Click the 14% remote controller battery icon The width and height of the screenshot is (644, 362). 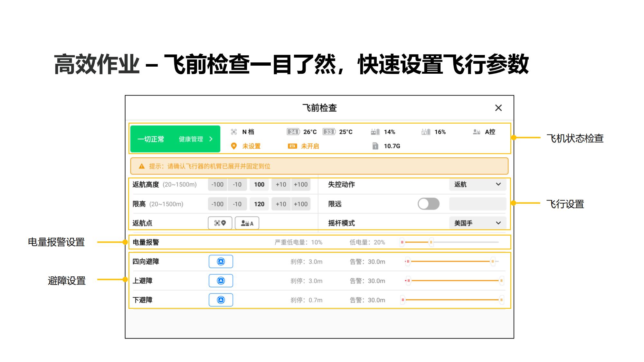pyautogui.click(x=375, y=132)
